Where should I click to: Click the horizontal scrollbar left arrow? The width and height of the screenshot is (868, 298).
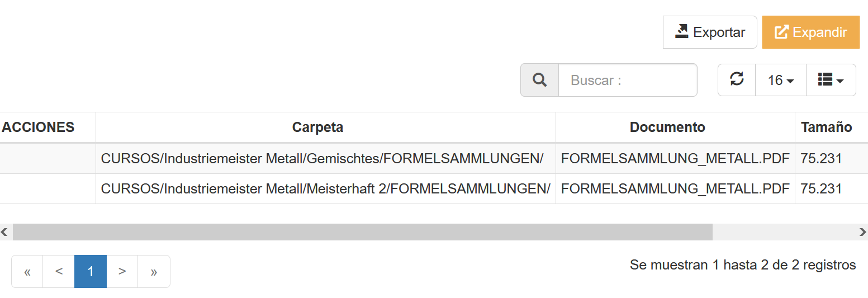4,232
